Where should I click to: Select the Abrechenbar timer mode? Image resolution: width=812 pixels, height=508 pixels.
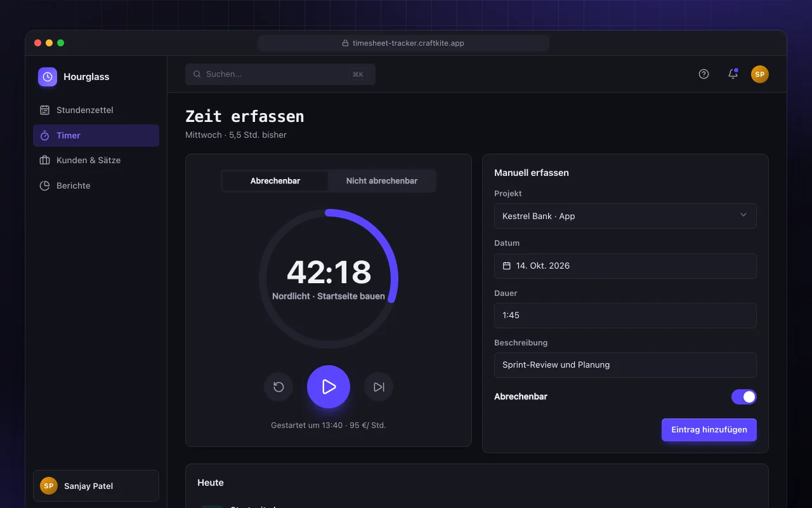pyautogui.click(x=275, y=181)
